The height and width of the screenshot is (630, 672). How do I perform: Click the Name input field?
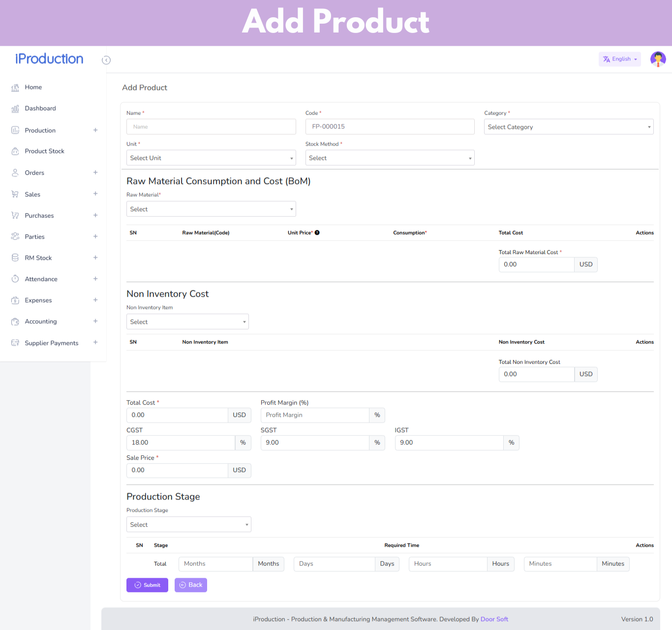click(211, 126)
